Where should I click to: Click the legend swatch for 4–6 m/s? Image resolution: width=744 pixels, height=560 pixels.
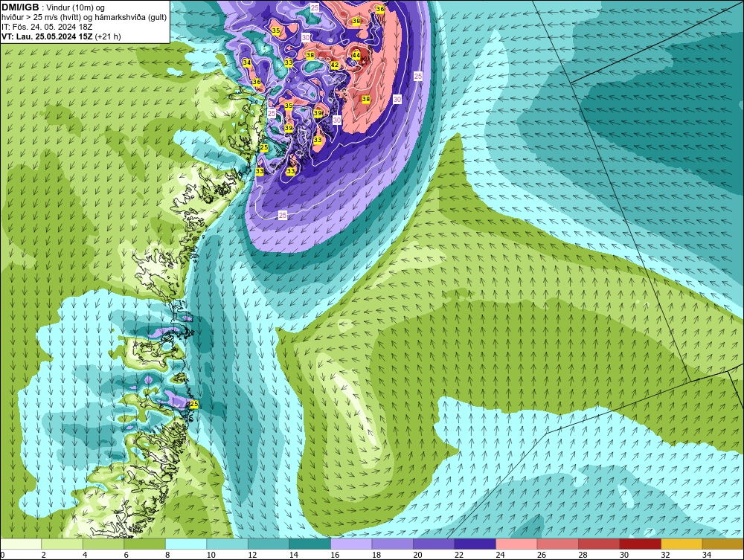(x=103, y=544)
